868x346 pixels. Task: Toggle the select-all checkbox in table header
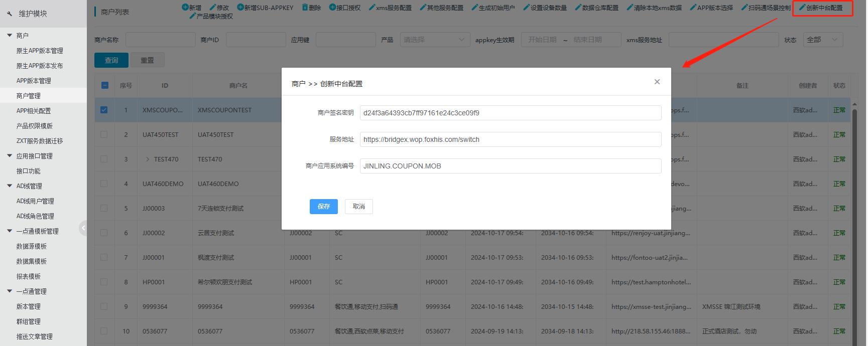coord(104,85)
